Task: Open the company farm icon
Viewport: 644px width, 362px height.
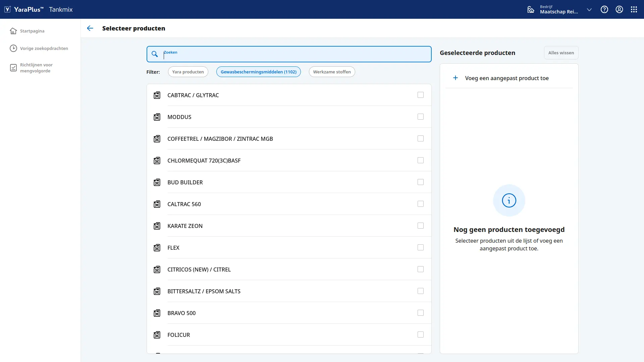Action: [531, 9]
